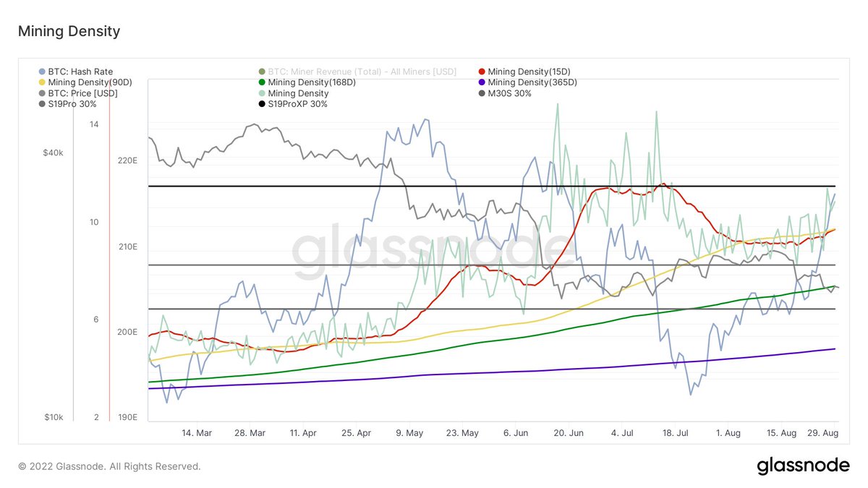
Task: Click the 9. May date axis label
Action: pyautogui.click(x=409, y=433)
